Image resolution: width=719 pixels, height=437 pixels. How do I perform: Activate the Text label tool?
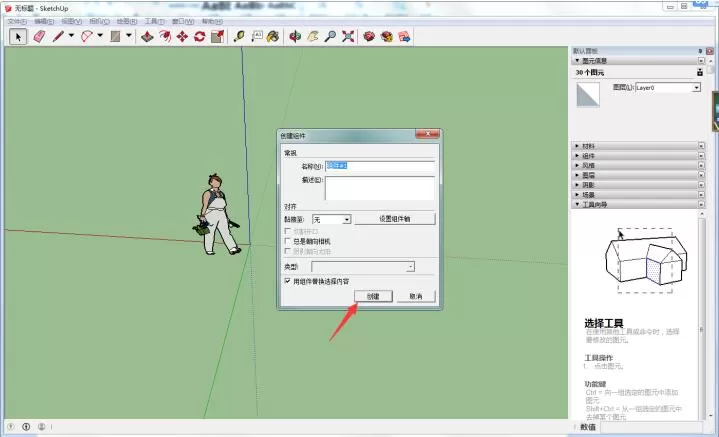coord(256,37)
